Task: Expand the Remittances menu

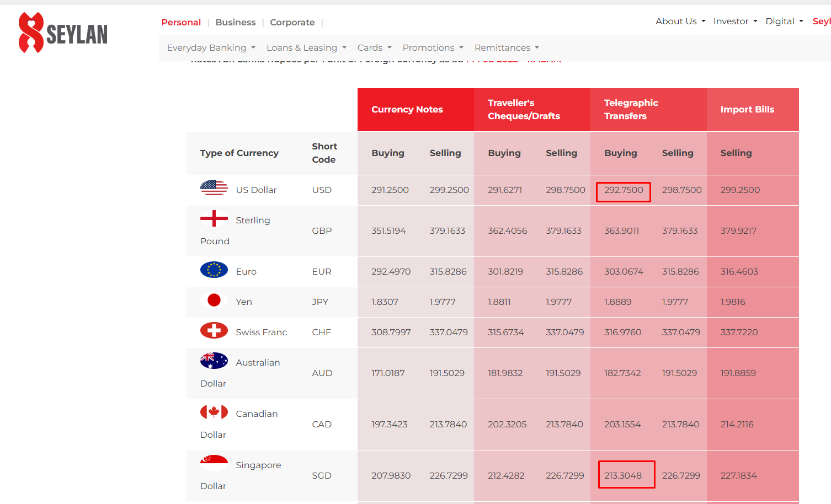Action: point(507,48)
